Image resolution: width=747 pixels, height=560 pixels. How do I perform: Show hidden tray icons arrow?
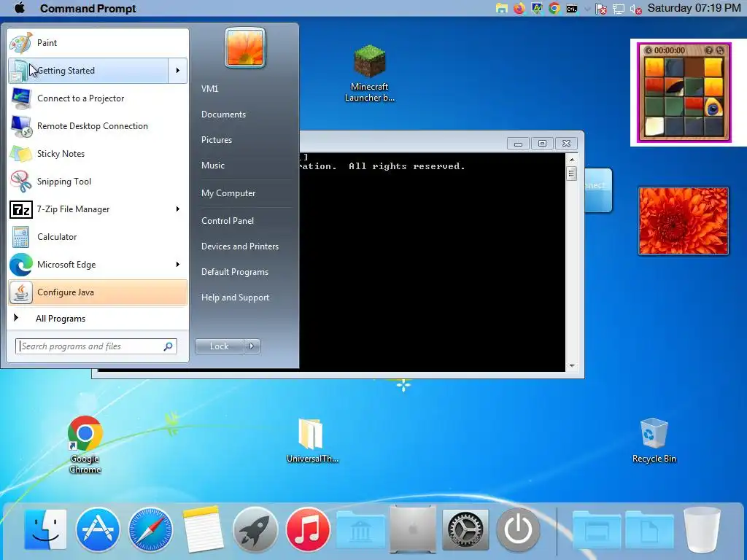(587, 9)
